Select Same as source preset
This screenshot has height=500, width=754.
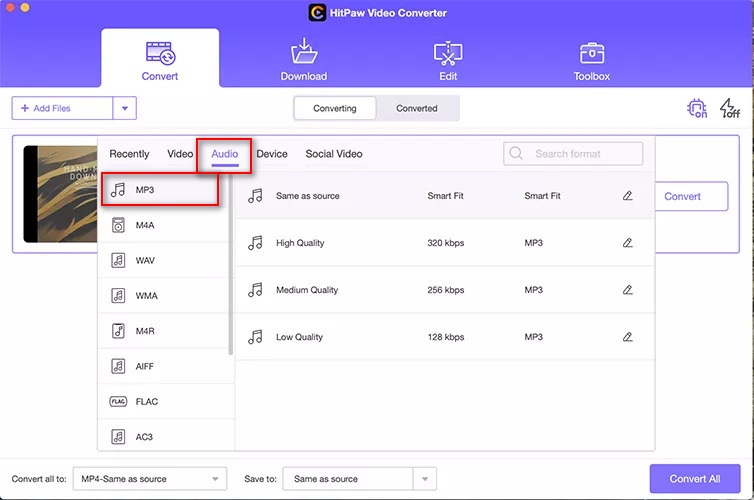[445, 196]
